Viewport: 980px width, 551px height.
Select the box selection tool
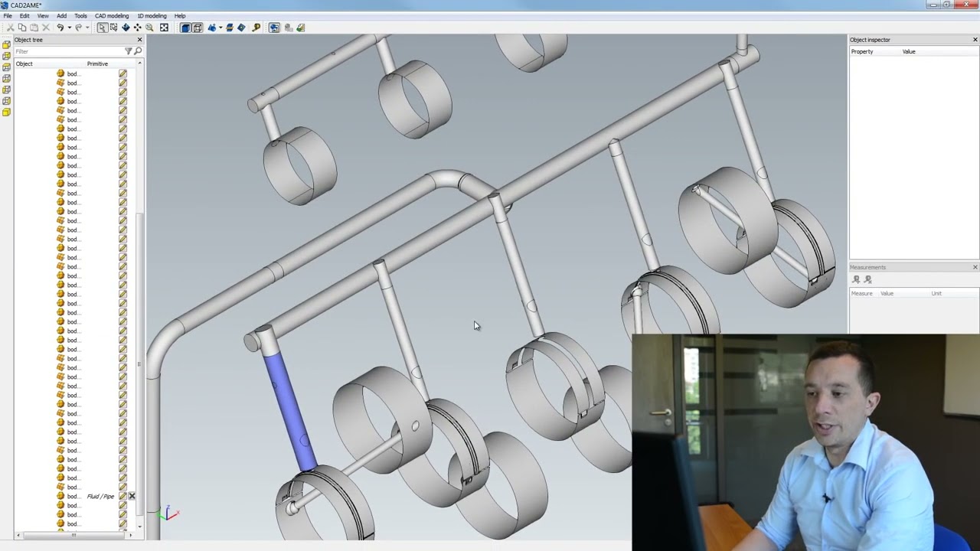point(113,28)
